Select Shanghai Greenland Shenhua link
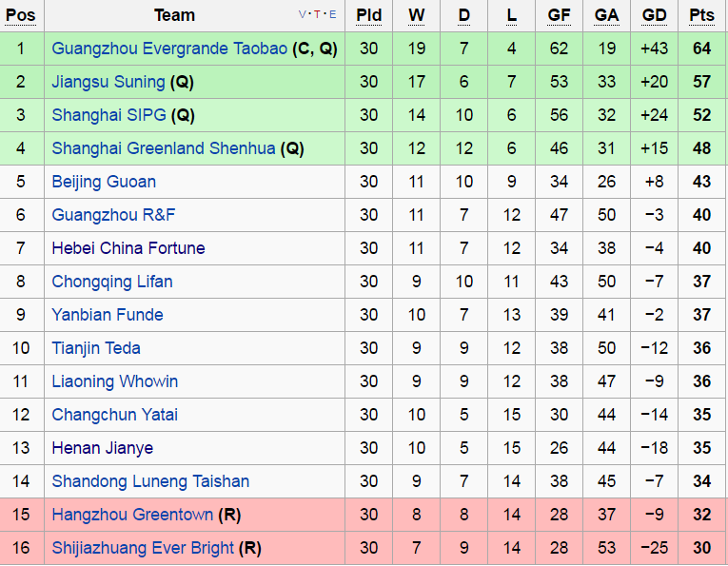The height and width of the screenshot is (566, 728). 164,148
